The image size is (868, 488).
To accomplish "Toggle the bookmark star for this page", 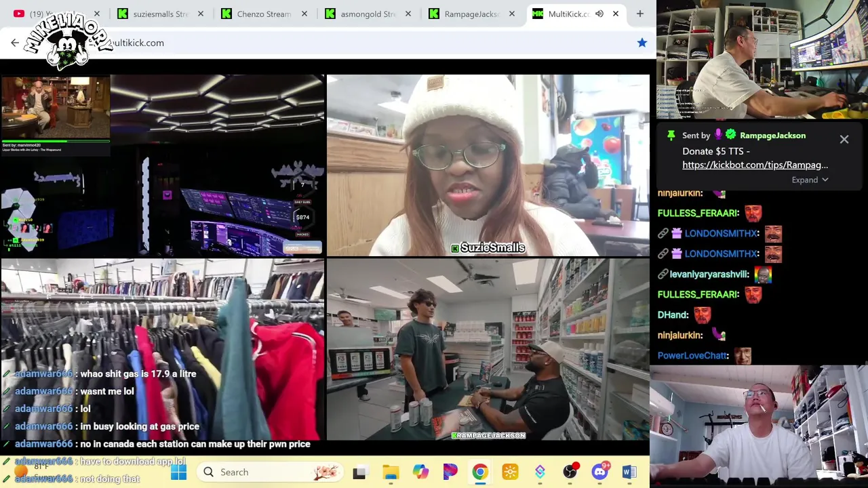I will pyautogui.click(x=642, y=43).
